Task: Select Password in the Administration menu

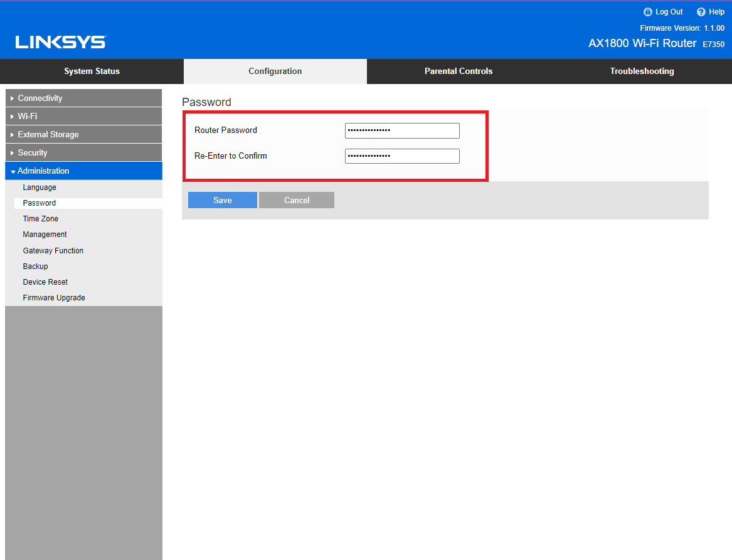Action: pos(40,203)
